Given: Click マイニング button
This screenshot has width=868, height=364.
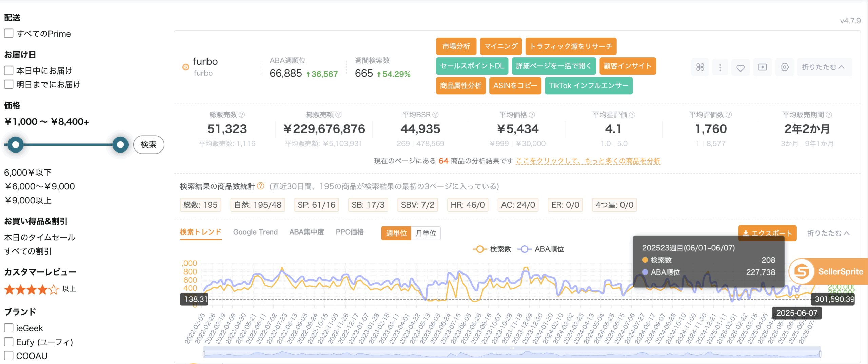Looking at the screenshot, I should click(501, 46).
